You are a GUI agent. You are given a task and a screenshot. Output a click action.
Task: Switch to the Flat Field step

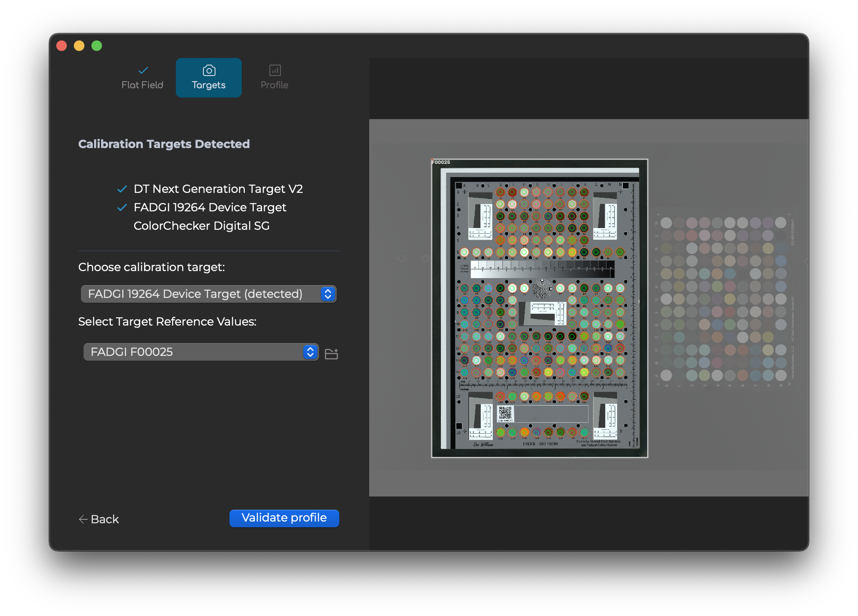point(142,77)
